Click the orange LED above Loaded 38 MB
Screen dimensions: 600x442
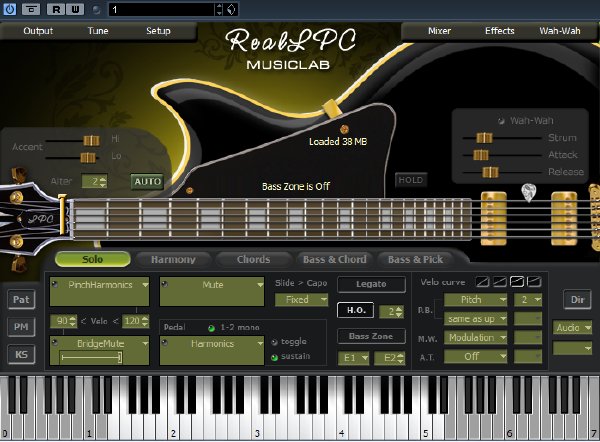pyautogui.click(x=344, y=129)
